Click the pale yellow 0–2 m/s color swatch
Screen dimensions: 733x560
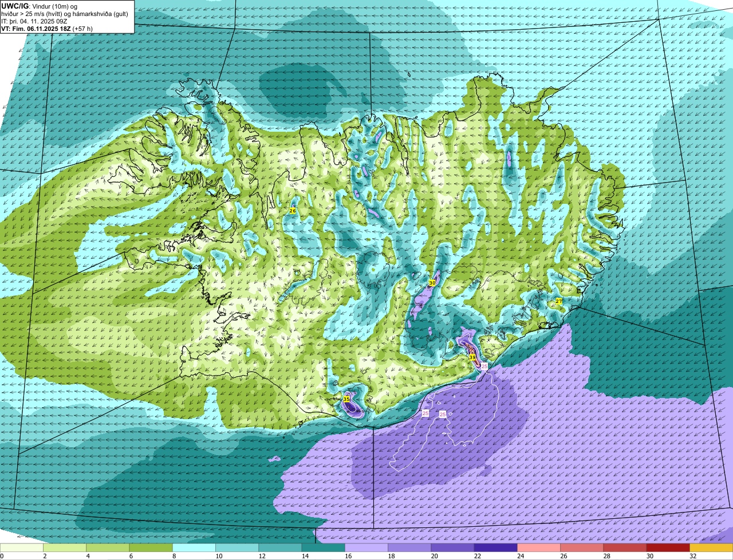(22, 548)
